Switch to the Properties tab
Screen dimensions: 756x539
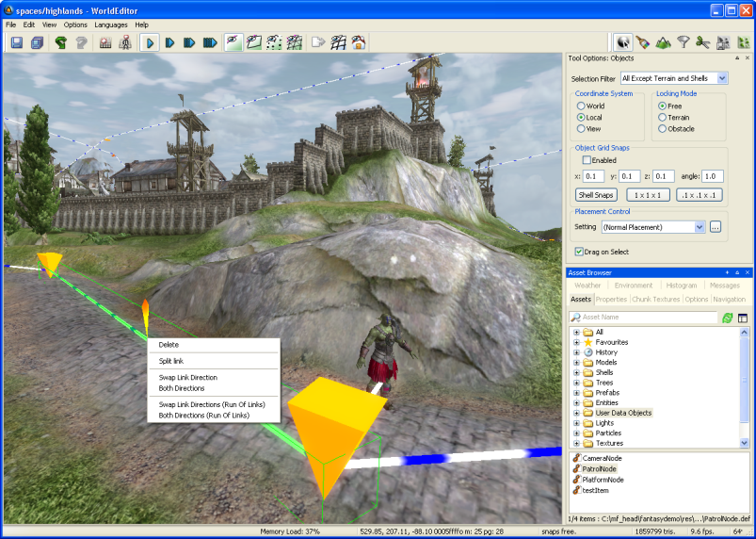tap(611, 299)
